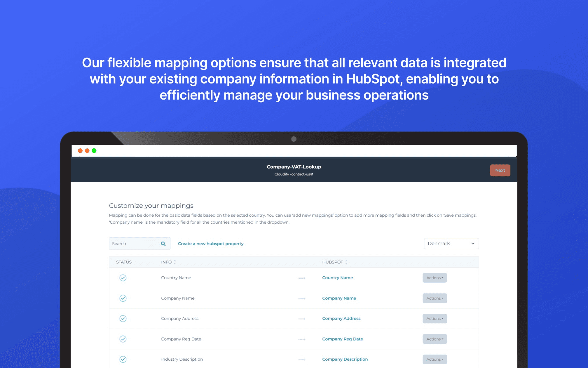Select the Industry Description info cell
This screenshot has width=588, height=368.
click(182, 359)
